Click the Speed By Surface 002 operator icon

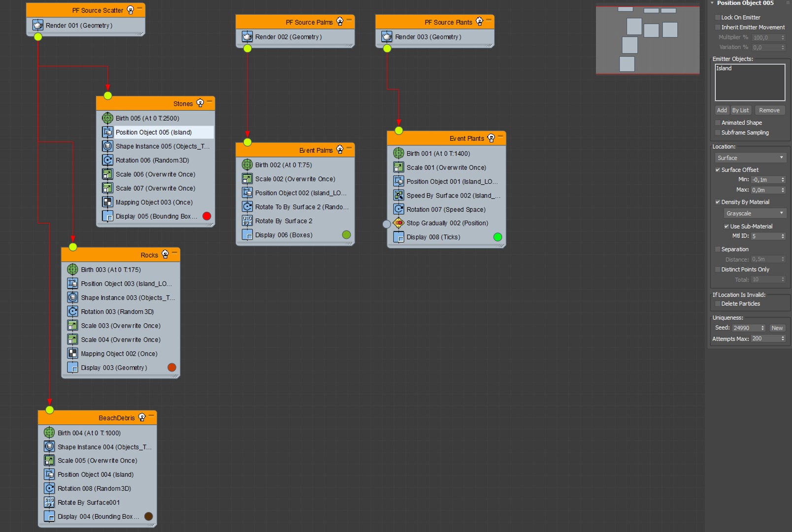398,196
